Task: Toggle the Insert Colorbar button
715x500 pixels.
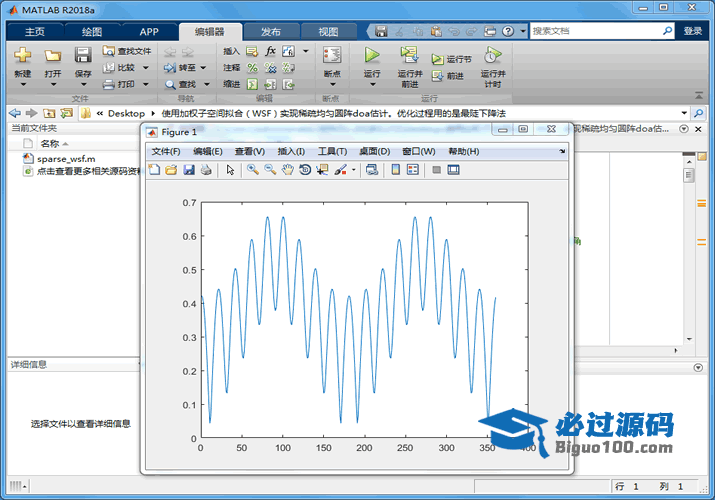Action: pyautogui.click(x=395, y=170)
